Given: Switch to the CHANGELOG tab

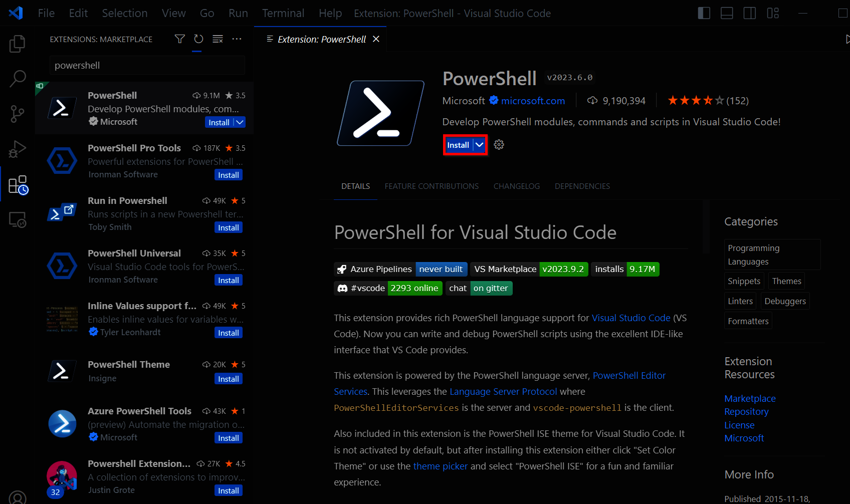Looking at the screenshot, I should point(516,186).
